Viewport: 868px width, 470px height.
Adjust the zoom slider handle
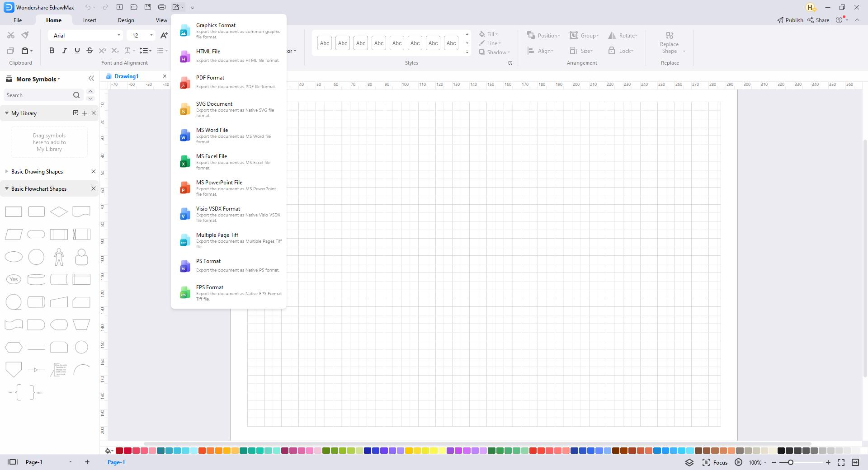pyautogui.click(x=791, y=462)
